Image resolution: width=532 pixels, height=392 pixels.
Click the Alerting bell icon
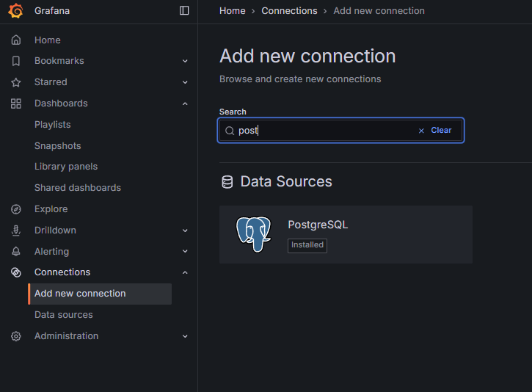coord(16,251)
